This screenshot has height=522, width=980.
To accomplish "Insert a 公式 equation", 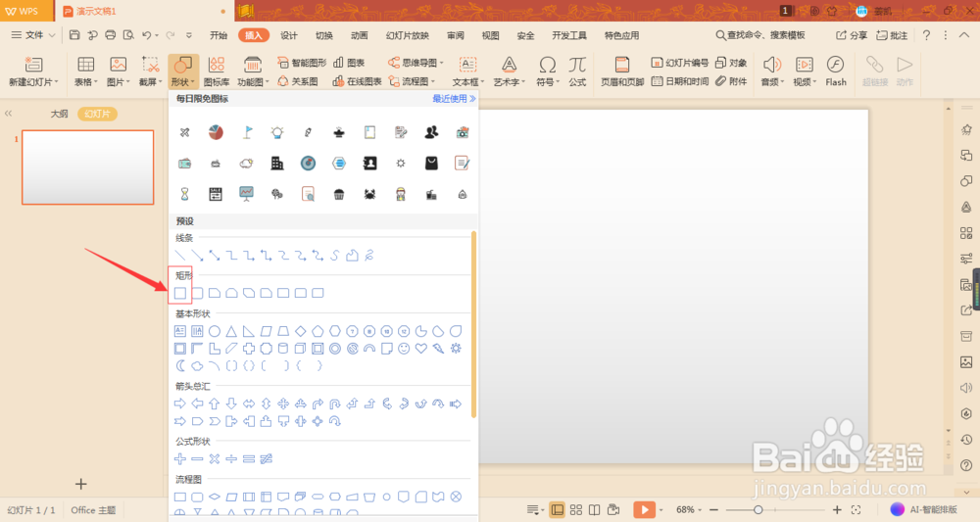I will click(x=577, y=71).
